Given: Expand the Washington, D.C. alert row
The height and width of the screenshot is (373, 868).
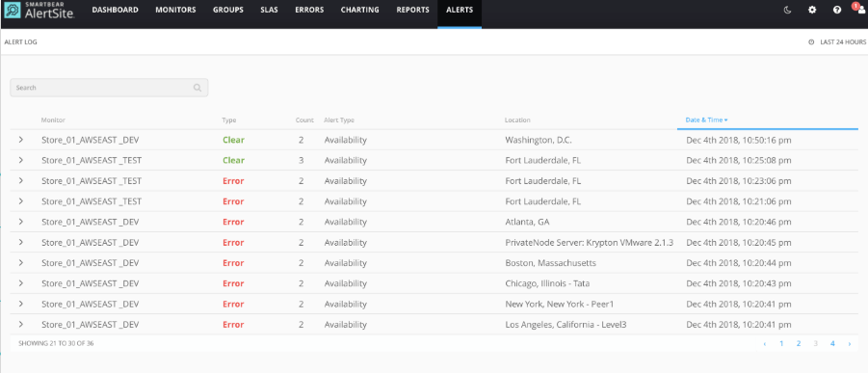Looking at the screenshot, I should click(21, 140).
